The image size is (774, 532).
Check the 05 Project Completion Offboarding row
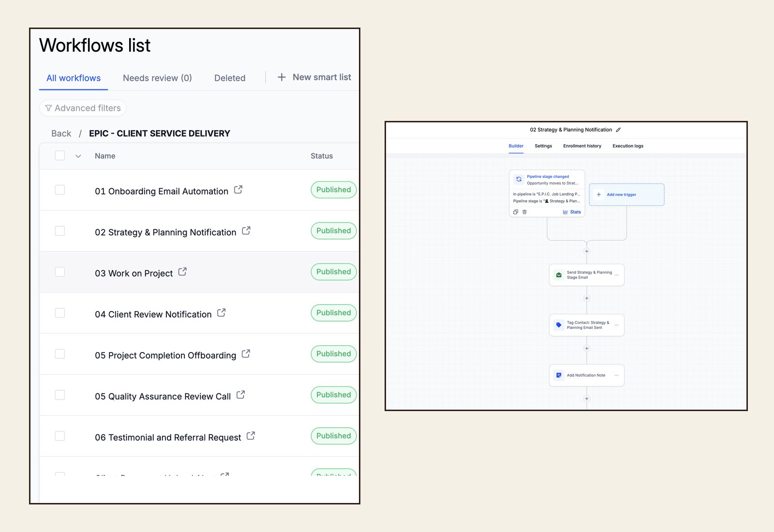pyautogui.click(x=60, y=354)
